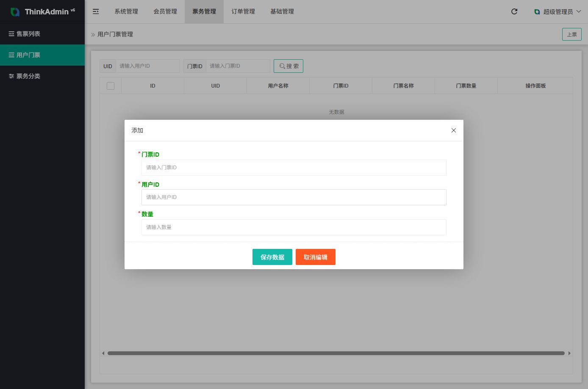Open the 订单管理 top menu
The width and height of the screenshot is (588, 389).
click(x=243, y=11)
